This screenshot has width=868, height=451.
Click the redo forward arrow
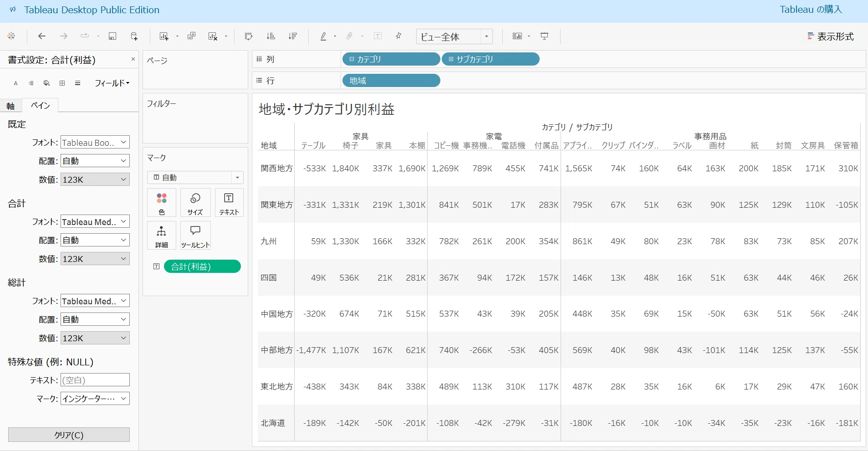click(64, 36)
